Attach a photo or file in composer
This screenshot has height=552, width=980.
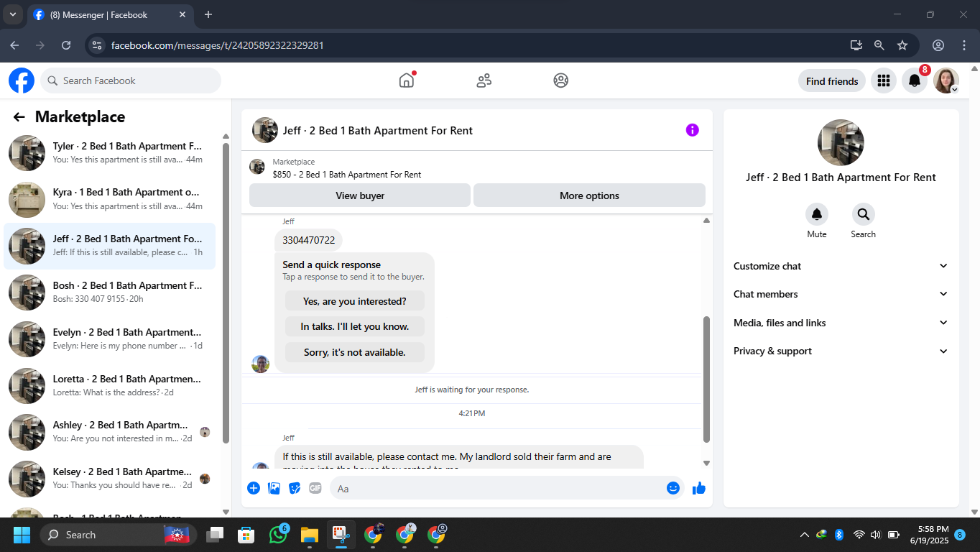[274, 488]
